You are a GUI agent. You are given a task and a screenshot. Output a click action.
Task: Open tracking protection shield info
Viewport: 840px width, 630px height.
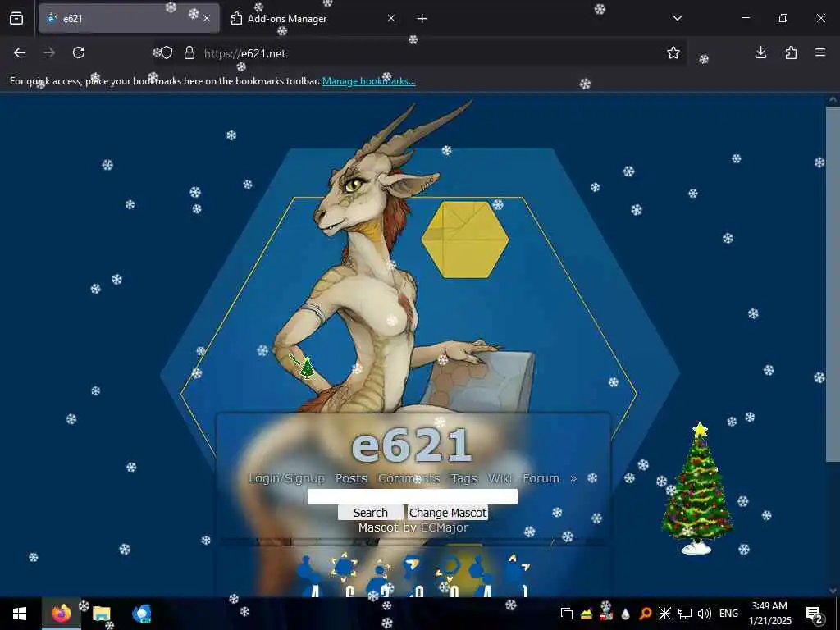167,53
